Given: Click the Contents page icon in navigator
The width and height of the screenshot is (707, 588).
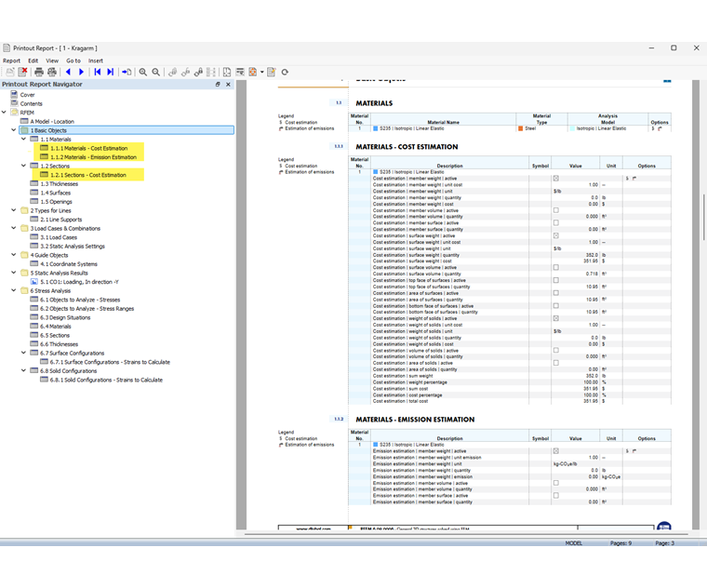Looking at the screenshot, I should (15, 103).
